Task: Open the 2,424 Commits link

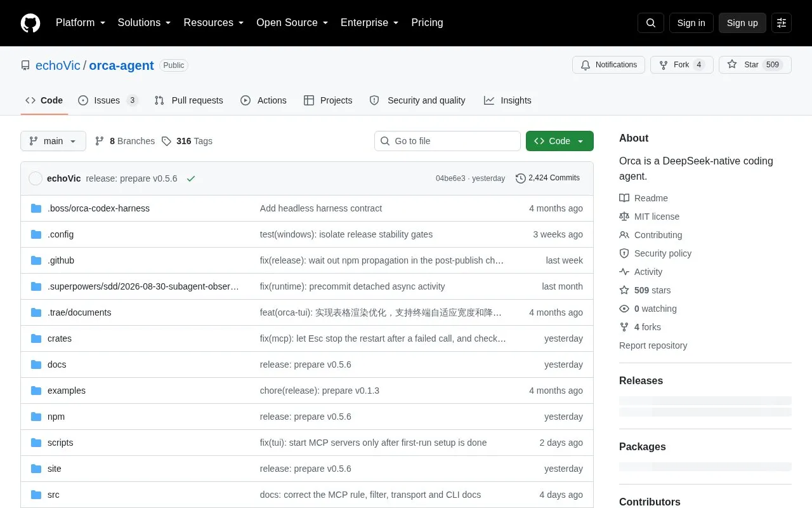Action: [x=547, y=178]
